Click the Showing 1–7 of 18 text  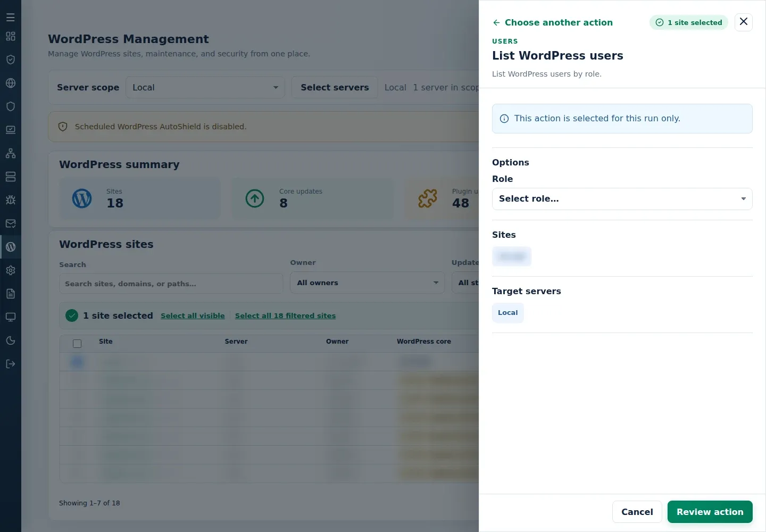[x=89, y=503]
